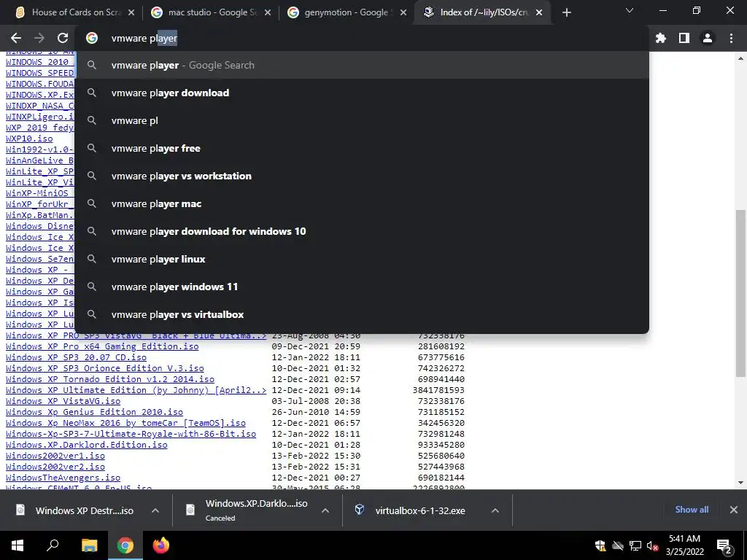747x560 pixels.
Task: Open the Windows Start menu
Action: (x=18, y=545)
